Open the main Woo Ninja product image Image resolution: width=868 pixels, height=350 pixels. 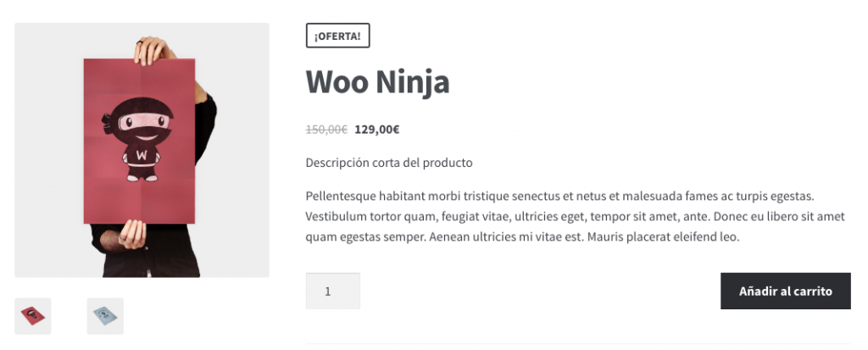point(142,150)
